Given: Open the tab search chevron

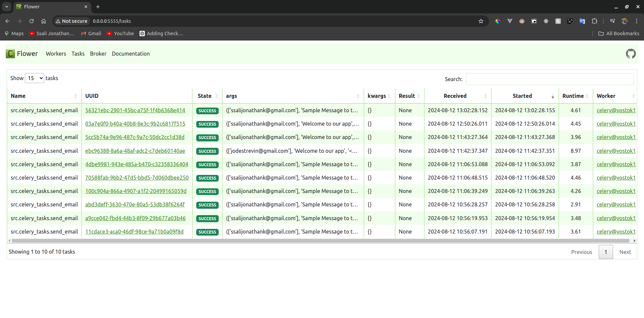Looking at the screenshot, I should [7, 7].
